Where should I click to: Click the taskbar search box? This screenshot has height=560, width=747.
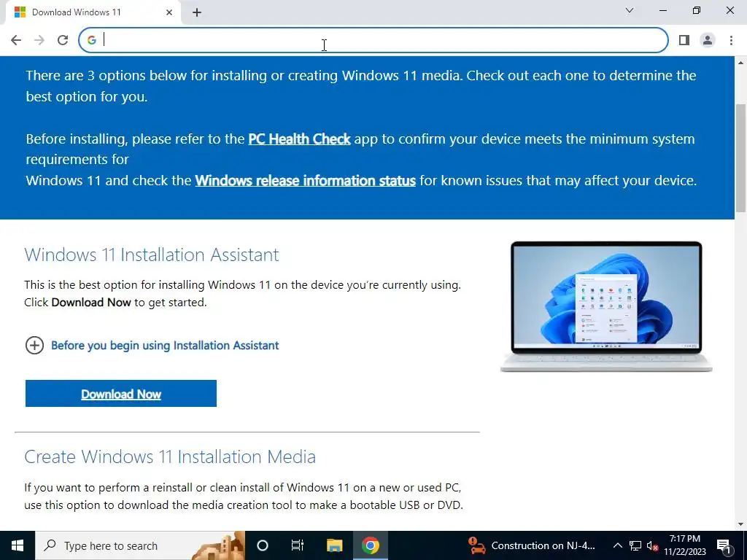(140, 545)
